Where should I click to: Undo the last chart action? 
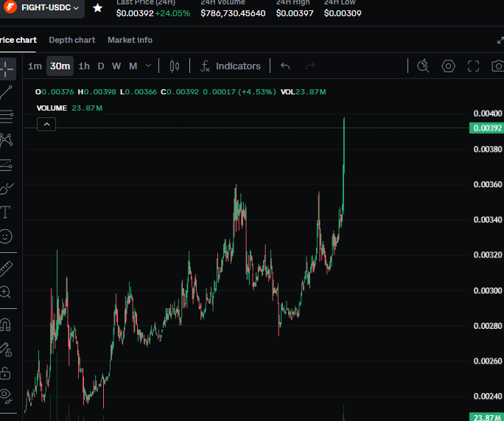click(x=285, y=66)
